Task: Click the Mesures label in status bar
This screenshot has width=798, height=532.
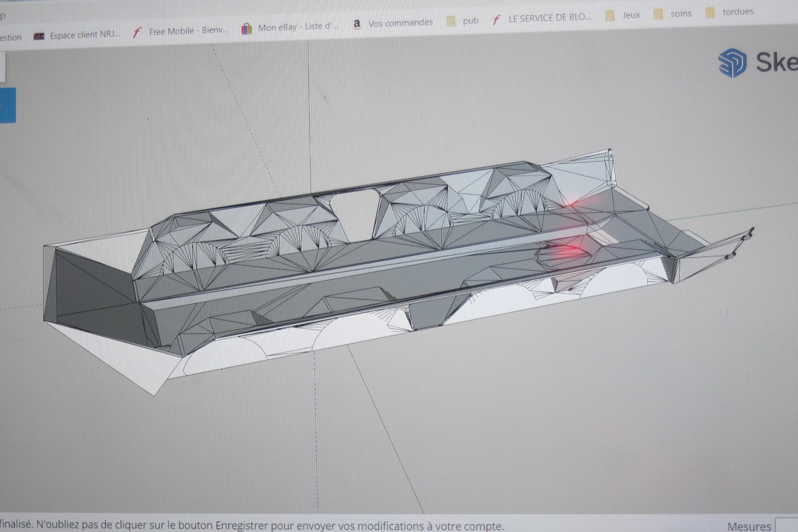Action: (x=749, y=526)
